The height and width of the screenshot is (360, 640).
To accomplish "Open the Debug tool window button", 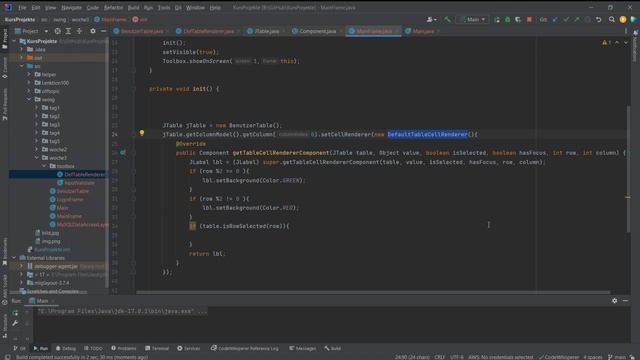I will point(66,349).
